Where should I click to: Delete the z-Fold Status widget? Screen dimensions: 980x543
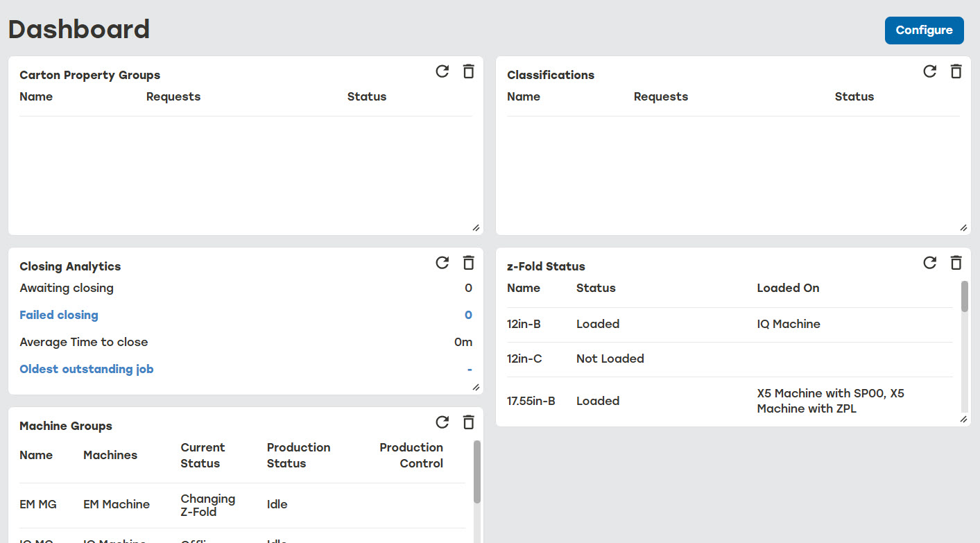956,262
